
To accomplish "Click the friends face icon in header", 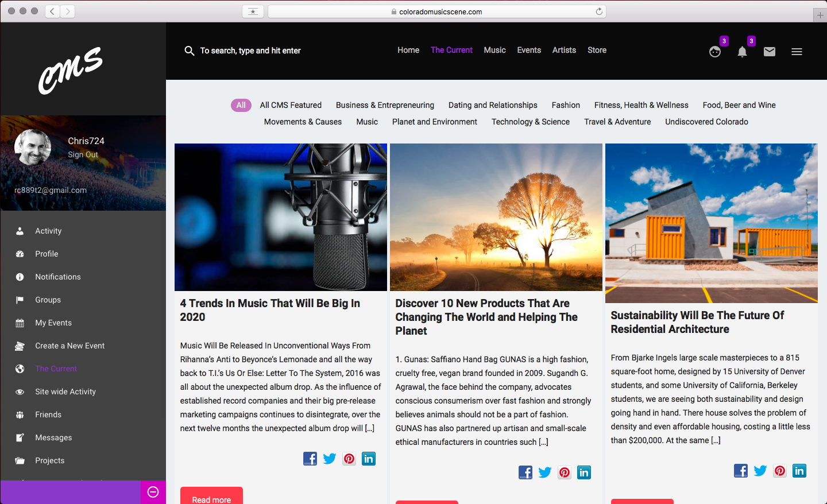I will [715, 52].
